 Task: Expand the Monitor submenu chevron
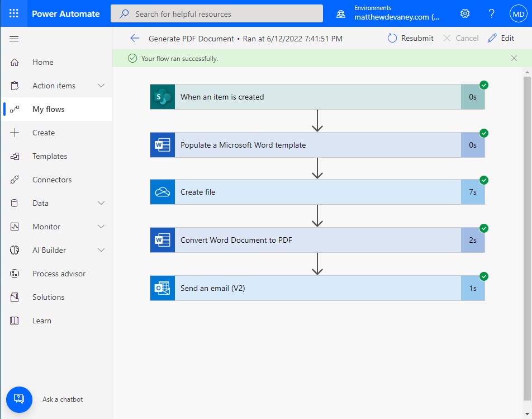click(101, 227)
